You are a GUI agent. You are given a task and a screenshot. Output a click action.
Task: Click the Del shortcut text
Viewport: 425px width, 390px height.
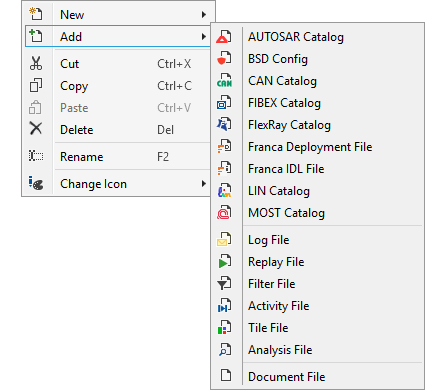click(x=166, y=130)
